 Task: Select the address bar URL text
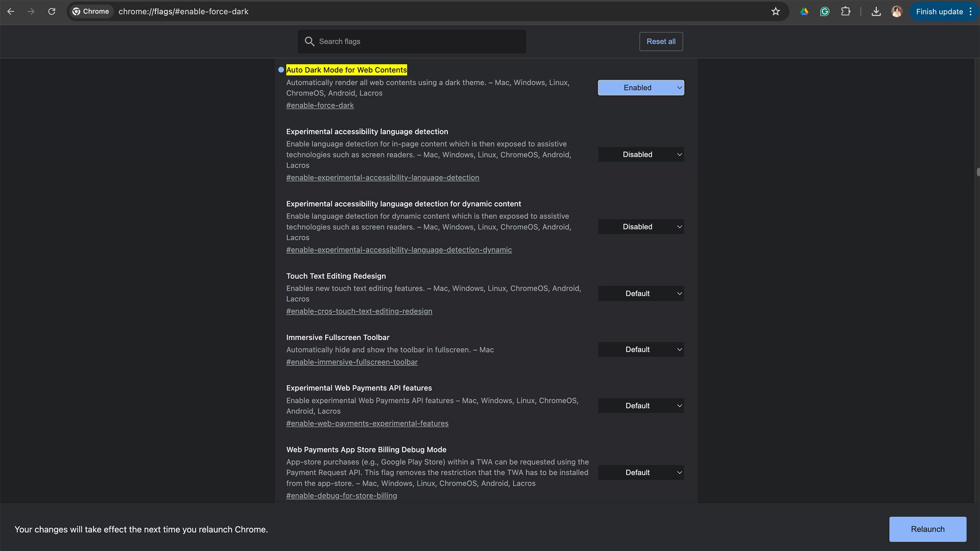(x=182, y=11)
